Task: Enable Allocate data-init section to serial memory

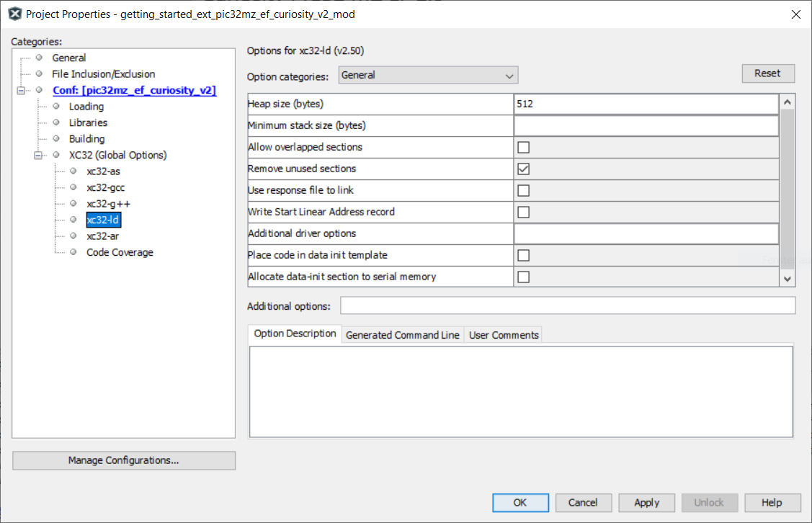Action: tap(524, 277)
